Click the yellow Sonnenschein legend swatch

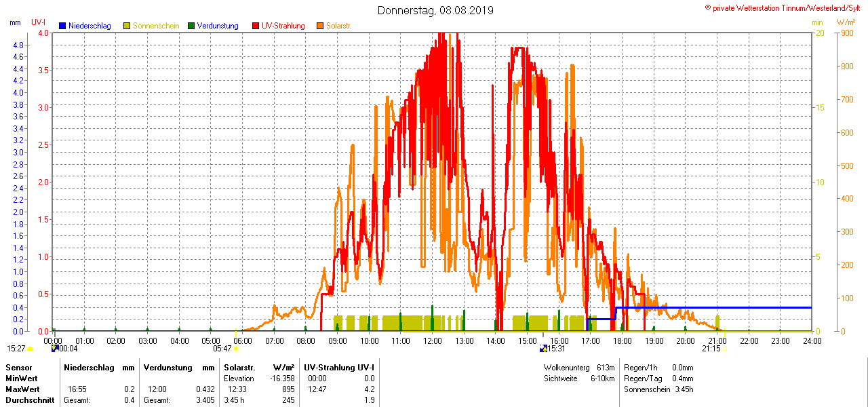tap(127, 26)
